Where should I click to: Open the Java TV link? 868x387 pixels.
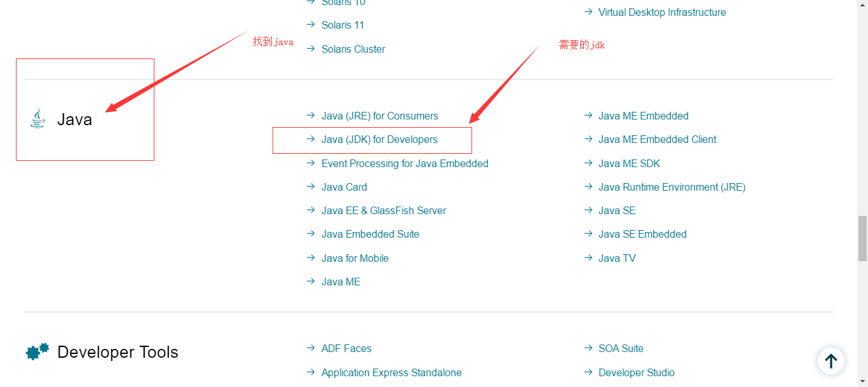[x=617, y=259]
